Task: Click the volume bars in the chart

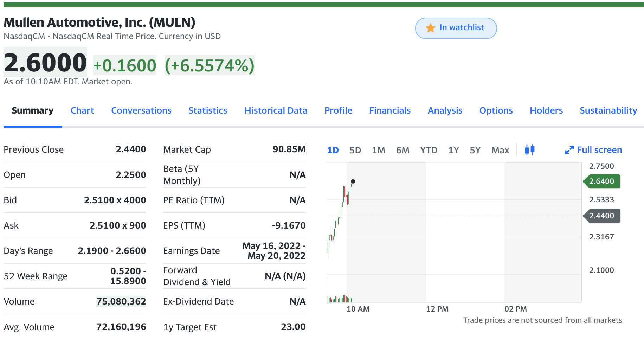Action: pos(340,299)
